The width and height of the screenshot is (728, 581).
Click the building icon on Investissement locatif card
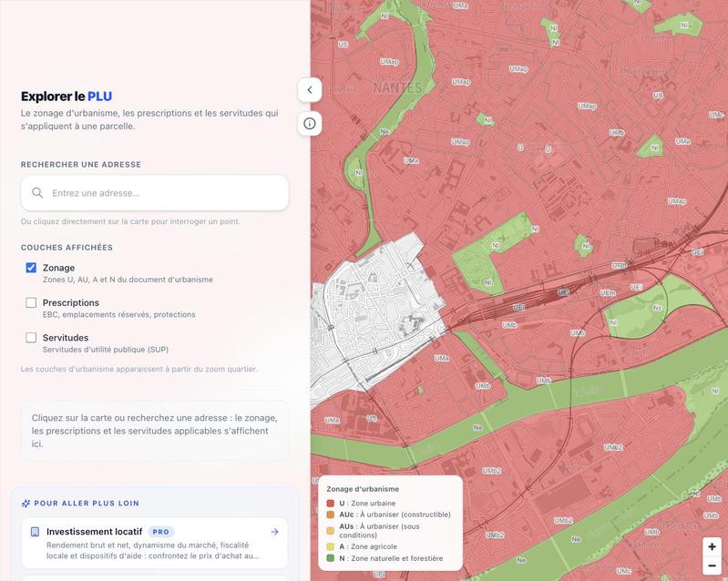pos(35,532)
